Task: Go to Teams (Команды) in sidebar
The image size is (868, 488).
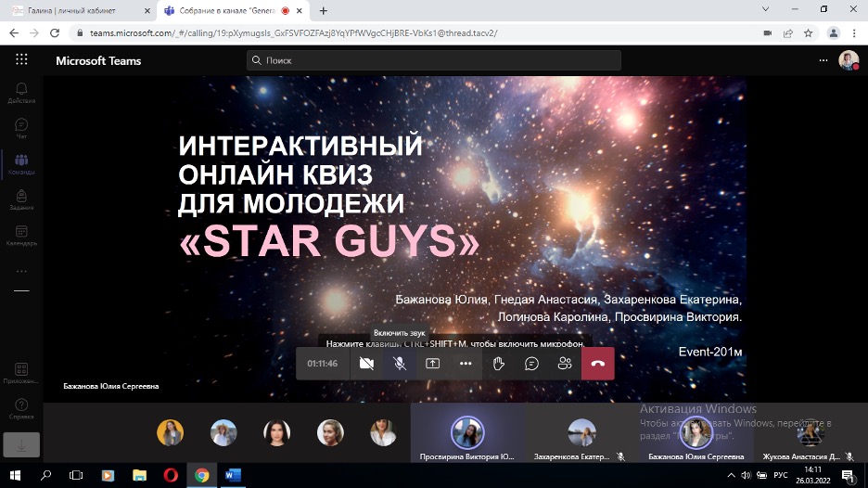Action: tap(21, 164)
